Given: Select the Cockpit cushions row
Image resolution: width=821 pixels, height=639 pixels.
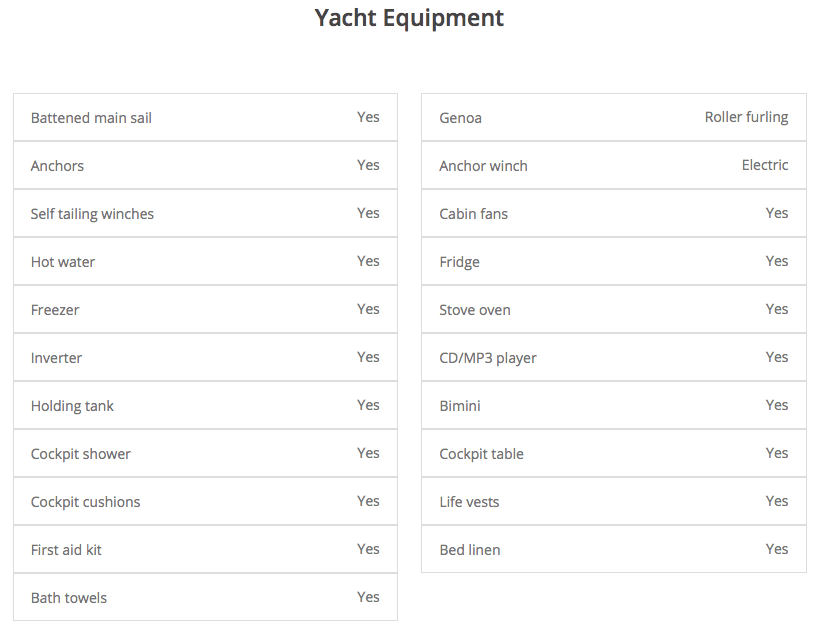Looking at the screenshot, I should (x=205, y=502).
